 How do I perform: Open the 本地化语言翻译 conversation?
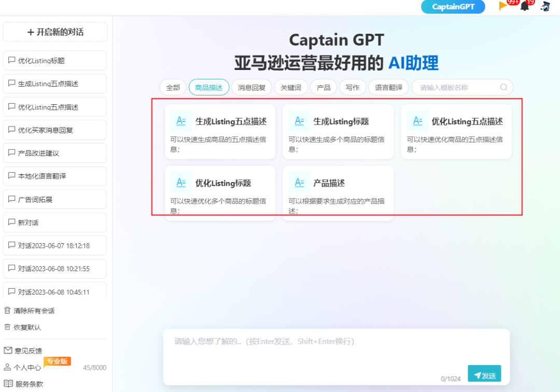[x=55, y=176]
